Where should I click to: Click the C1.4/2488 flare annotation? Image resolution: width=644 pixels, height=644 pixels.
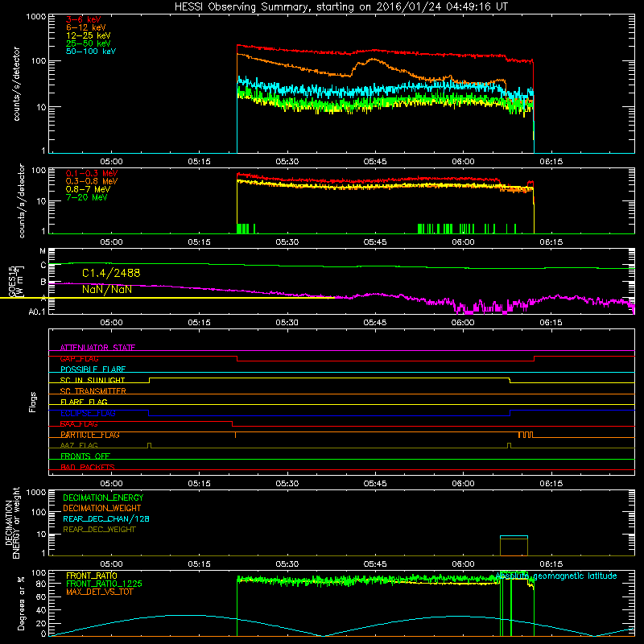(x=111, y=273)
